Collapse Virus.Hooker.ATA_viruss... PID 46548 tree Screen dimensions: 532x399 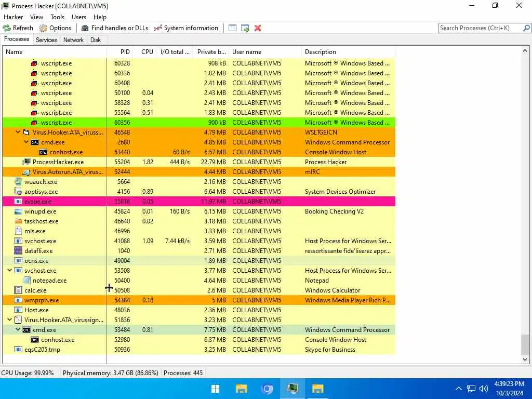click(x=18, y=132)
